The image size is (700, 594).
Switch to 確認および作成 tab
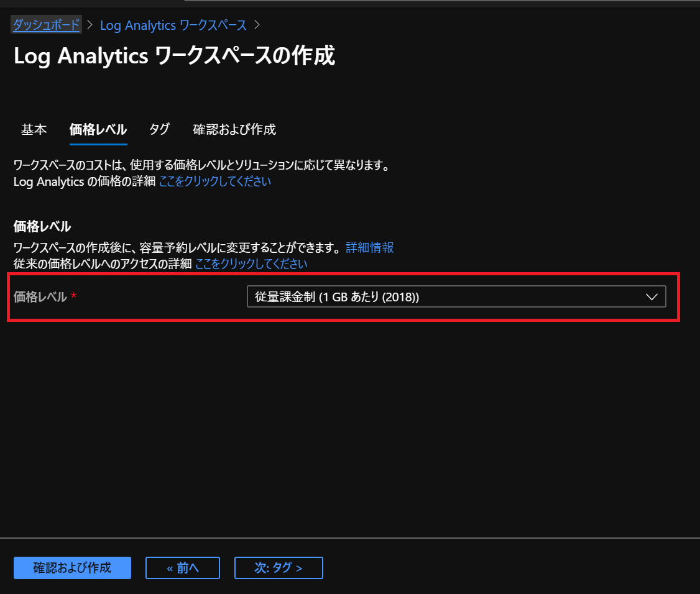coord(234,129)
